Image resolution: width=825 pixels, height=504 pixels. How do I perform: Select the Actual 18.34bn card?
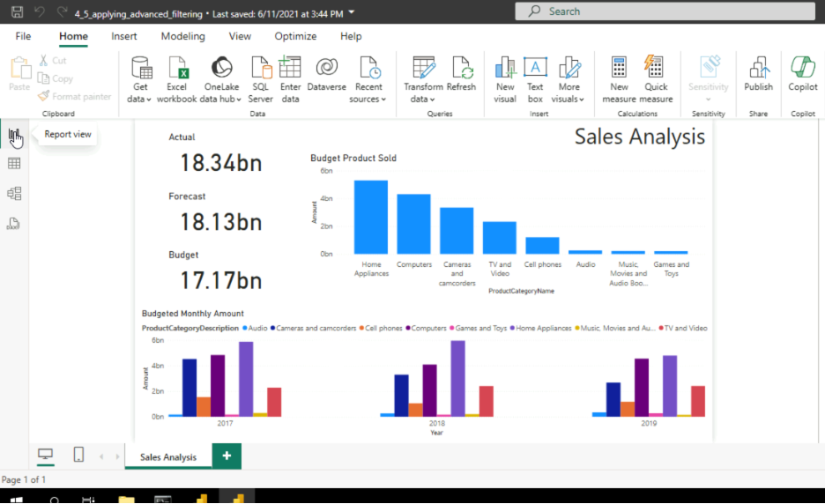[221, 163]
